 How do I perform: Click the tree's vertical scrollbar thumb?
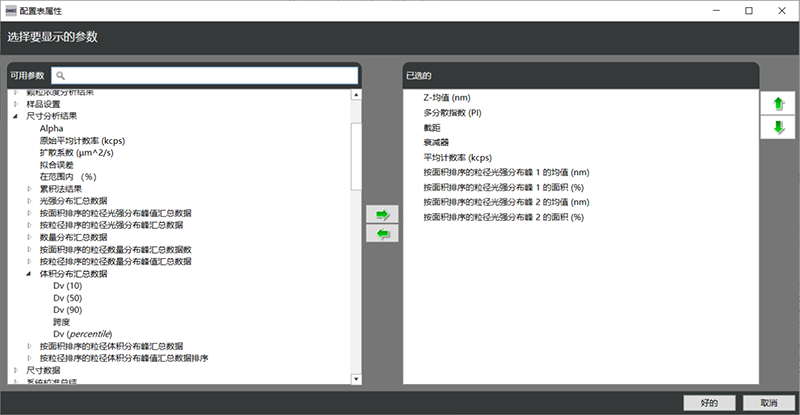tap(356, 155)
